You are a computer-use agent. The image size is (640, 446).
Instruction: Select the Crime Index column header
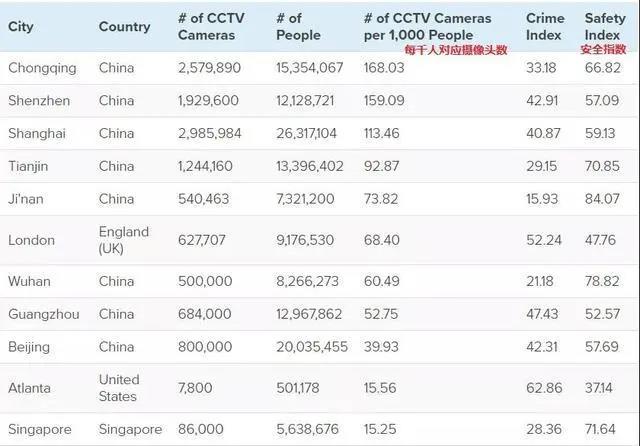pos(545,27)
